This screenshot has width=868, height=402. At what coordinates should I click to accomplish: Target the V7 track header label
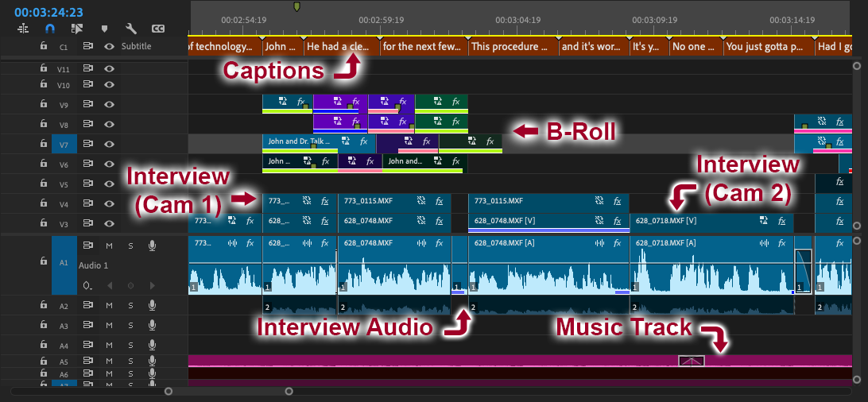pos(64,145)
